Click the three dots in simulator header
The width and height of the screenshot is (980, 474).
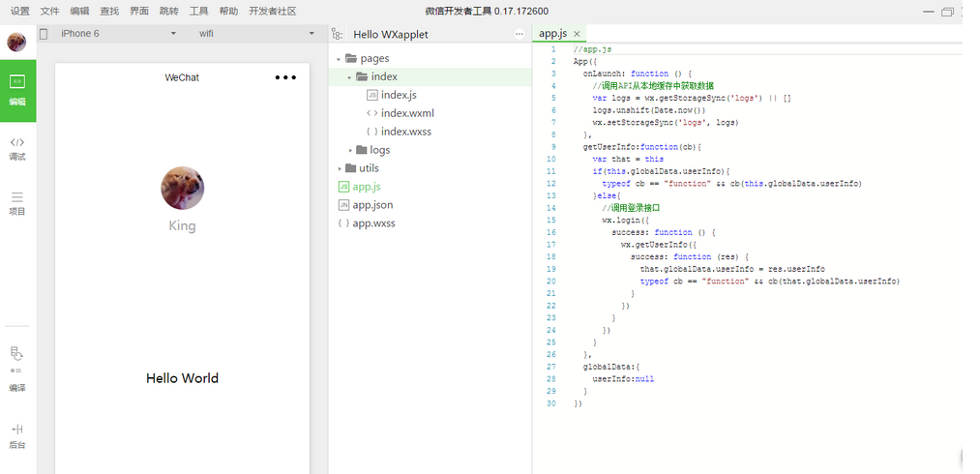tap(285, 77)
